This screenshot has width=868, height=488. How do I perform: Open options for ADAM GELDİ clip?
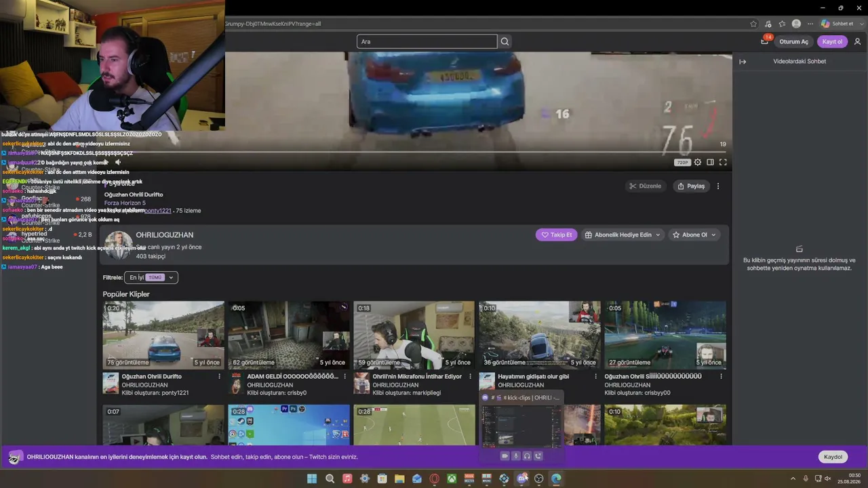pyautogui.click(x=344, y=376)
